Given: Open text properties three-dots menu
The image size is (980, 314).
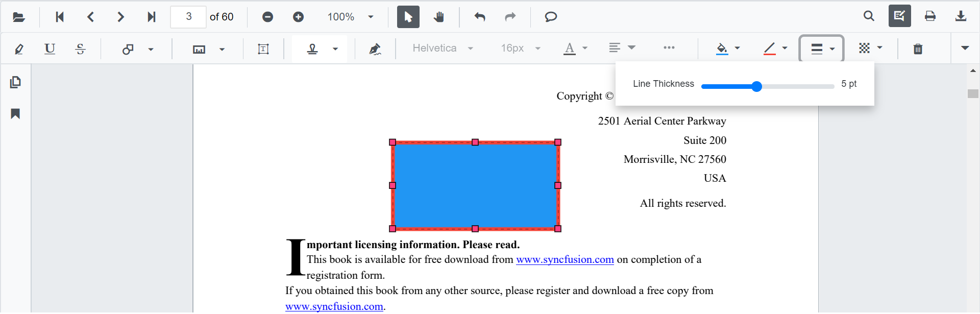Looking at the screenshot, I should pos(669,48).
